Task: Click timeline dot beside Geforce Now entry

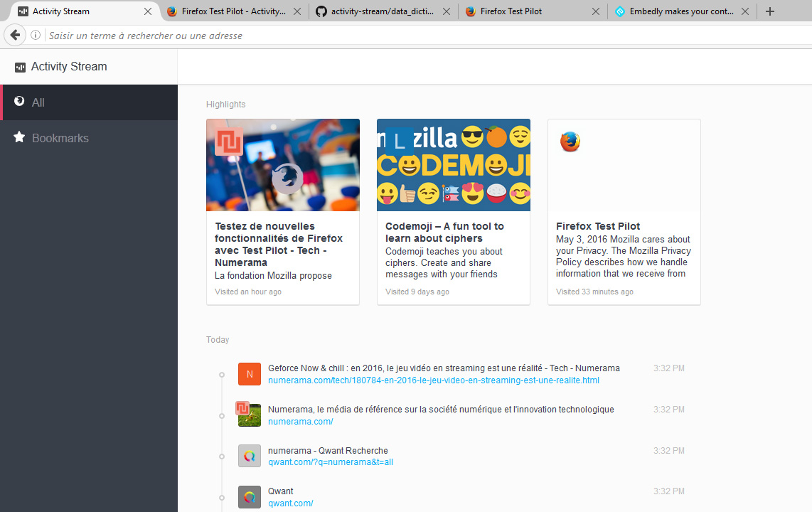Action: click(222, 375)
